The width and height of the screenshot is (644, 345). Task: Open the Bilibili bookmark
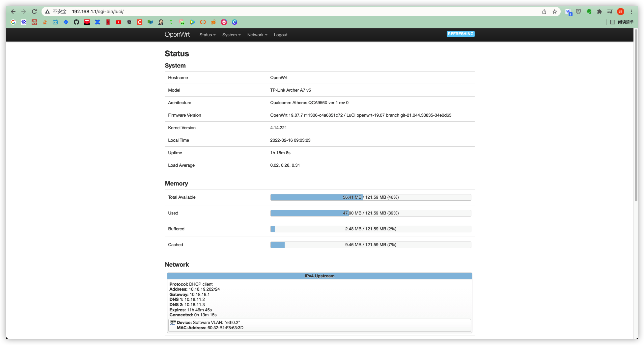(x=55, y=22)
